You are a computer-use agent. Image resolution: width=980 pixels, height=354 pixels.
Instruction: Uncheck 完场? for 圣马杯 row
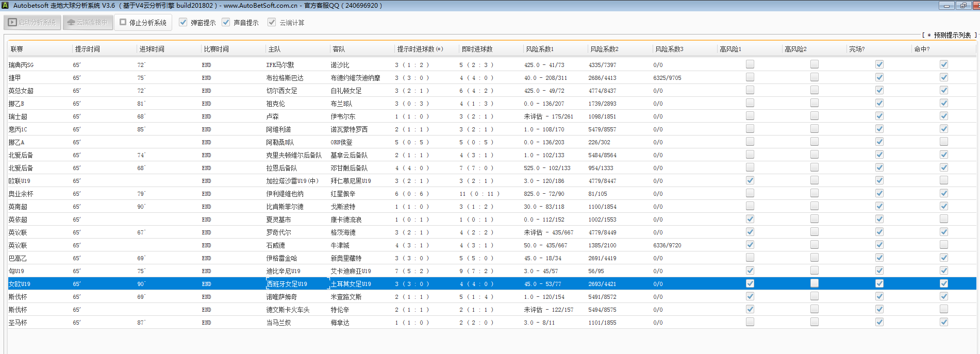[x=879, y=322]
